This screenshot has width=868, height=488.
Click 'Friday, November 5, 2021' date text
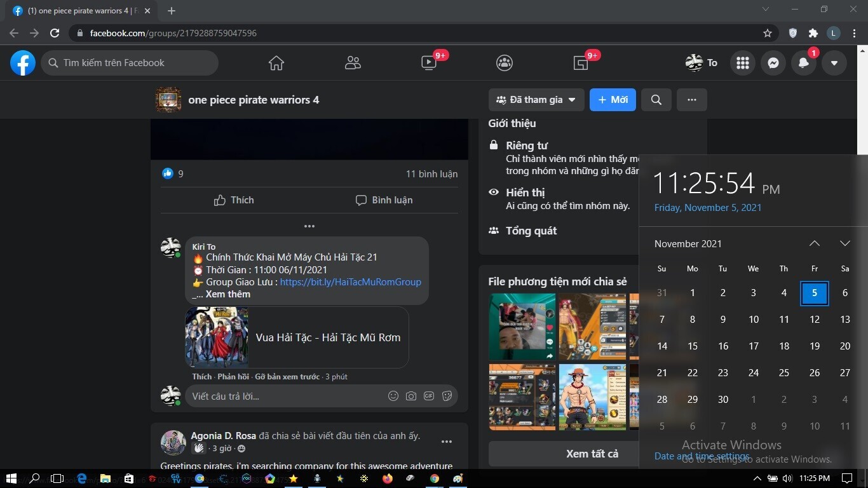708,208
